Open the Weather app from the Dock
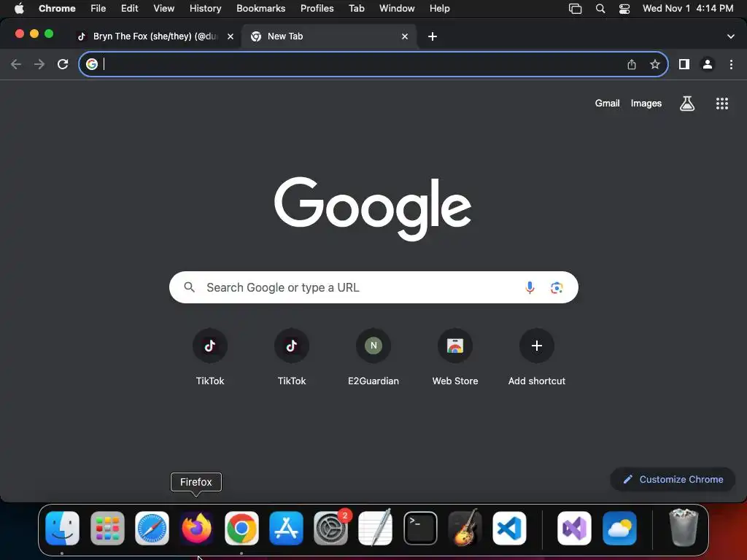The height and width of the screenshot is (560, 747). click(619, 528)
